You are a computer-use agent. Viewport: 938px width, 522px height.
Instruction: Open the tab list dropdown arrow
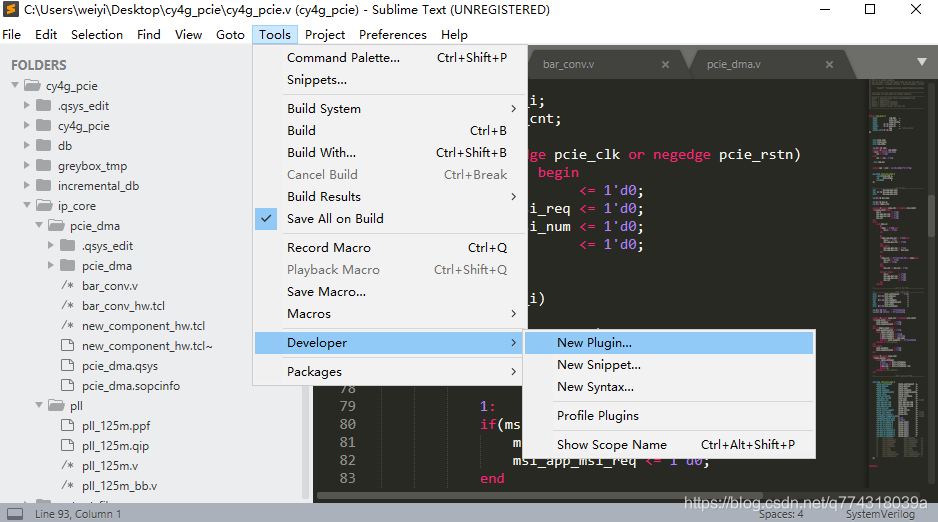point(922,62)
